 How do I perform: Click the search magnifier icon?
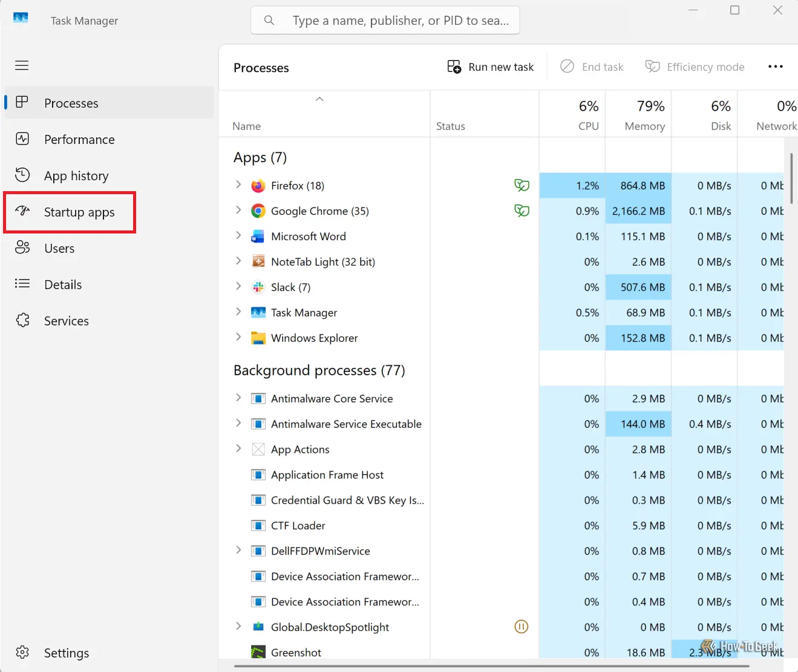tap(269, 21)
